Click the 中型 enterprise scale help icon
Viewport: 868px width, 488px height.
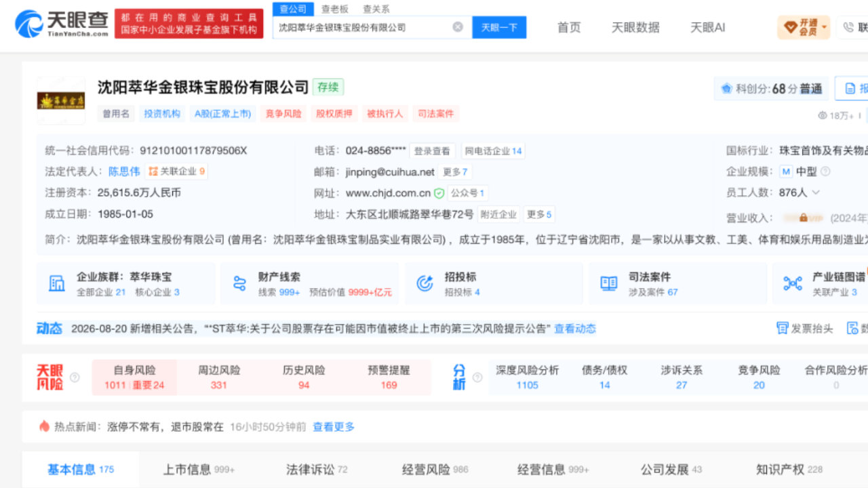click(825, 171)
